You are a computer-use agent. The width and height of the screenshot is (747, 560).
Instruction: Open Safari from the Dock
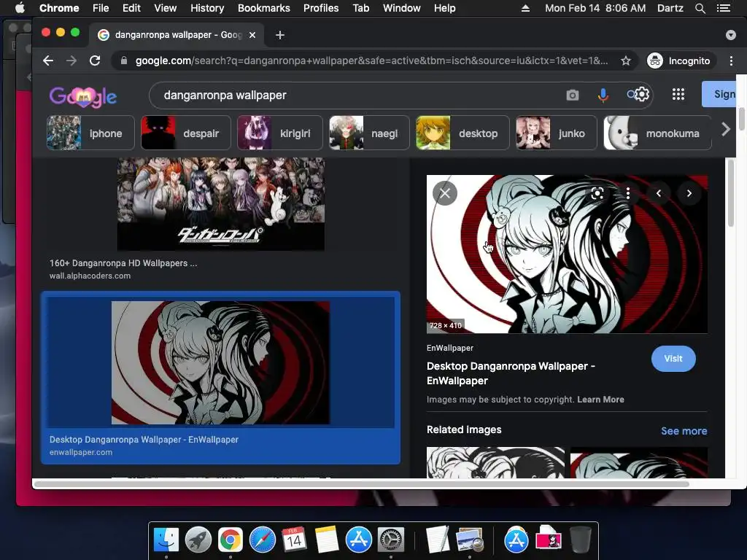click(x=263, y=540)
